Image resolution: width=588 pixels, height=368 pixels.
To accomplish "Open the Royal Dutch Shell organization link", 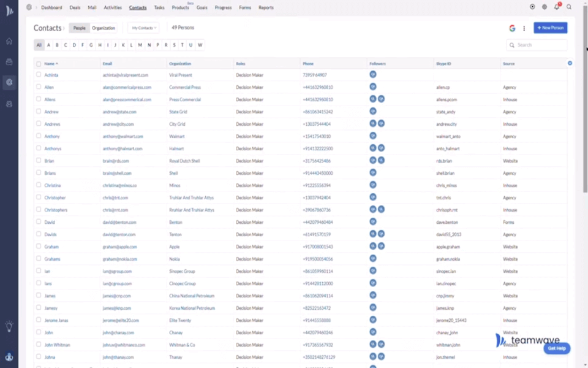I will (x=184, y=161).
